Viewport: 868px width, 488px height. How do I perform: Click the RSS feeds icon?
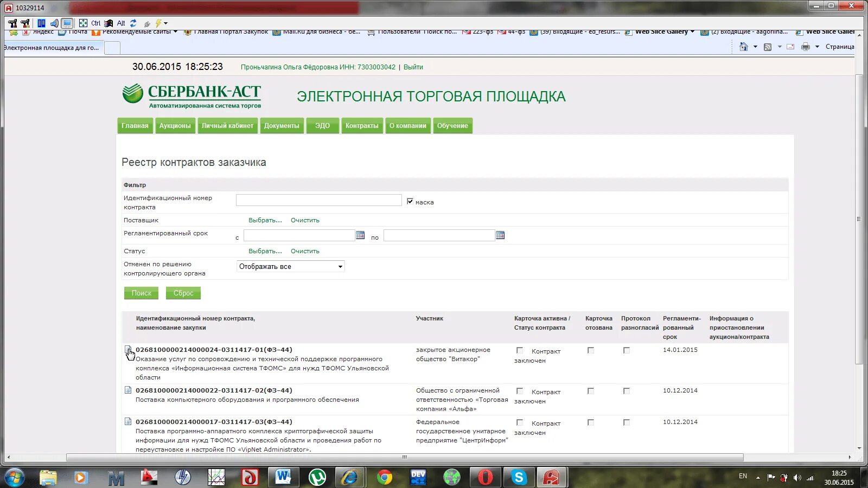pyautogui.click(x=768, y=47)
